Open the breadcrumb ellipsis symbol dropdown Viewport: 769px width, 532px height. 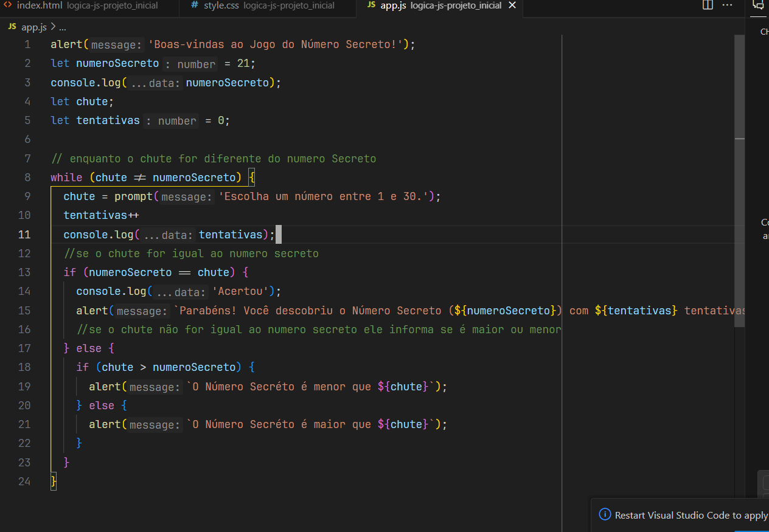[x=62, y=27]
